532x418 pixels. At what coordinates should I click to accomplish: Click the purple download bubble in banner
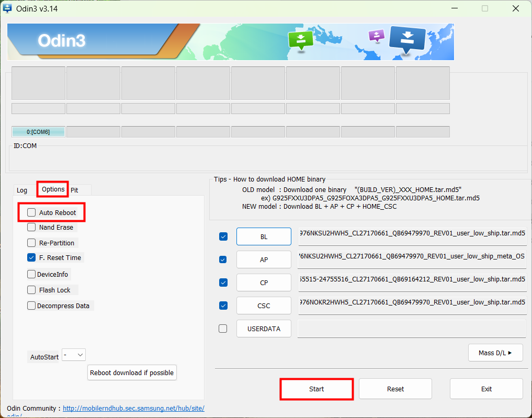[377, 35]
